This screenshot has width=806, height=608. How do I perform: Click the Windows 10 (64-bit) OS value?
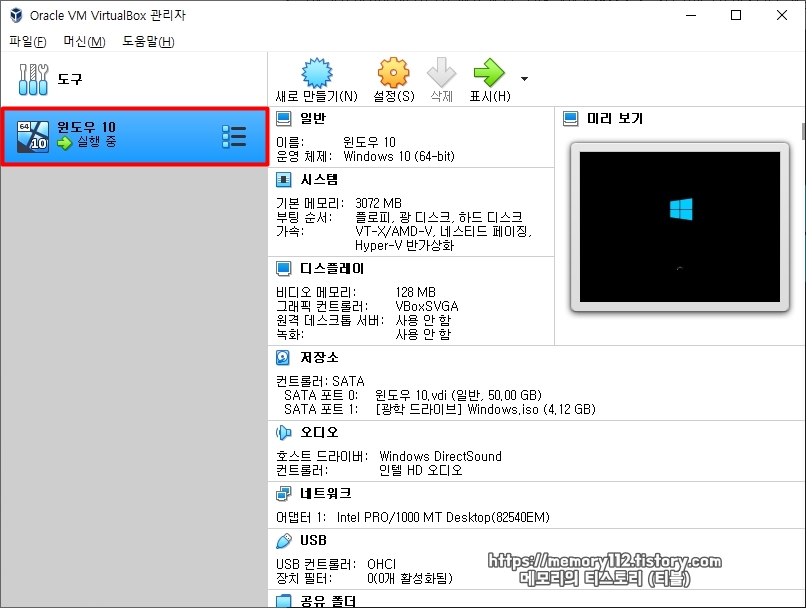399,156
